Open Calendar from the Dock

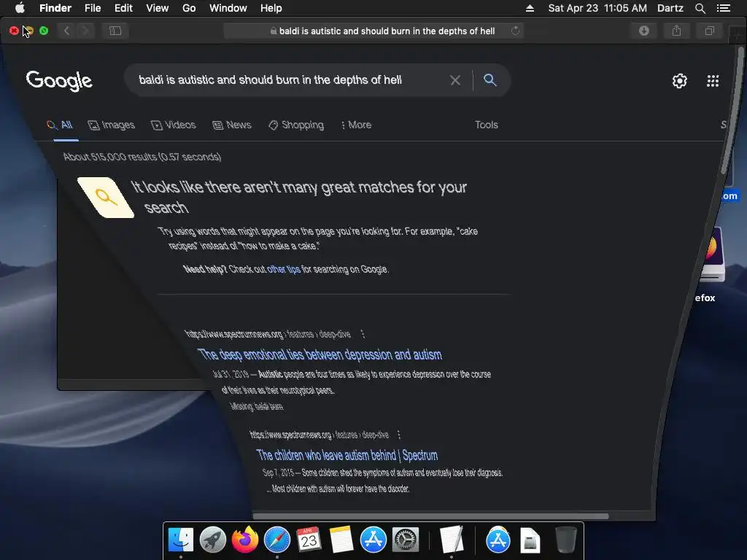pos(309,540)
